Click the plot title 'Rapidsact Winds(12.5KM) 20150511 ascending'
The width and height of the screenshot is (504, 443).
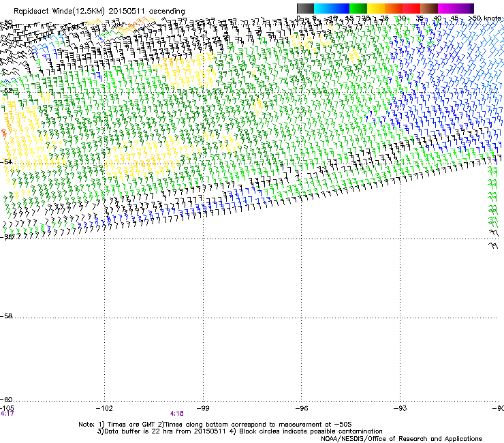point(99,12)
